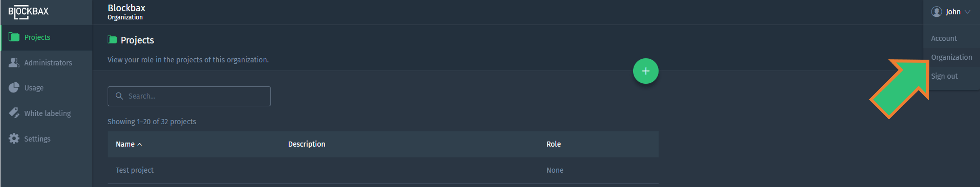Expand the John account dropdown
Viewport: 980px width, 187px height.
click(953, 12)
